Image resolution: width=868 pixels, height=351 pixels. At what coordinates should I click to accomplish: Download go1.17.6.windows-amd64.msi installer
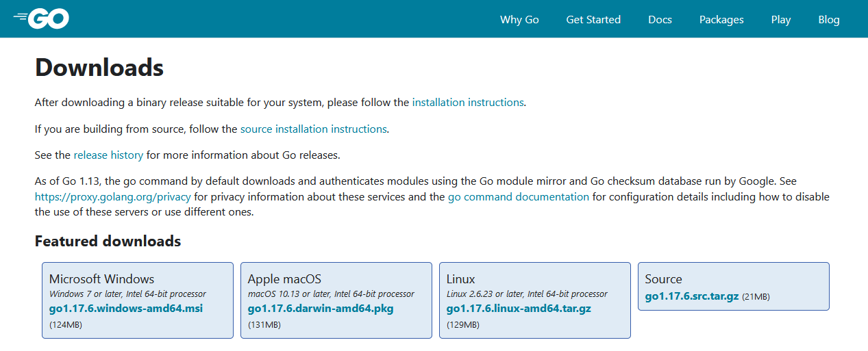pyautogui.click(x=125, y=309)
